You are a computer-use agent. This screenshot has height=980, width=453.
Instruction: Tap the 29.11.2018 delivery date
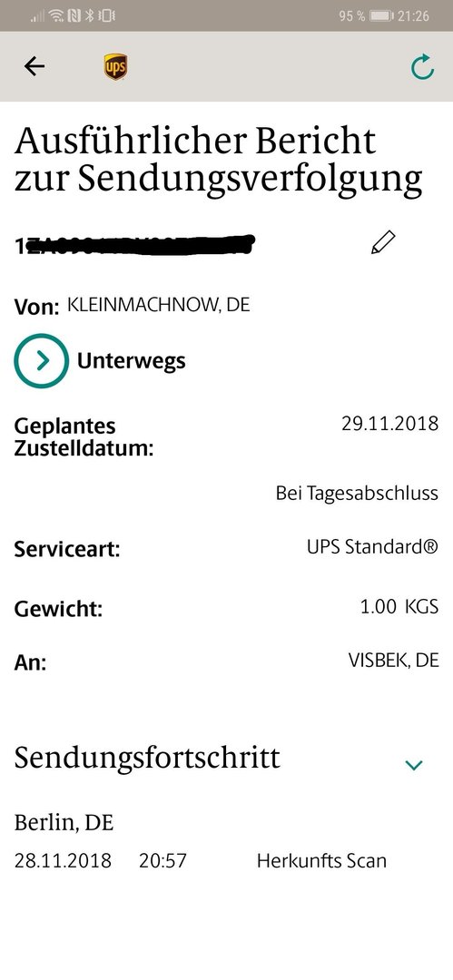click(389, 424)
